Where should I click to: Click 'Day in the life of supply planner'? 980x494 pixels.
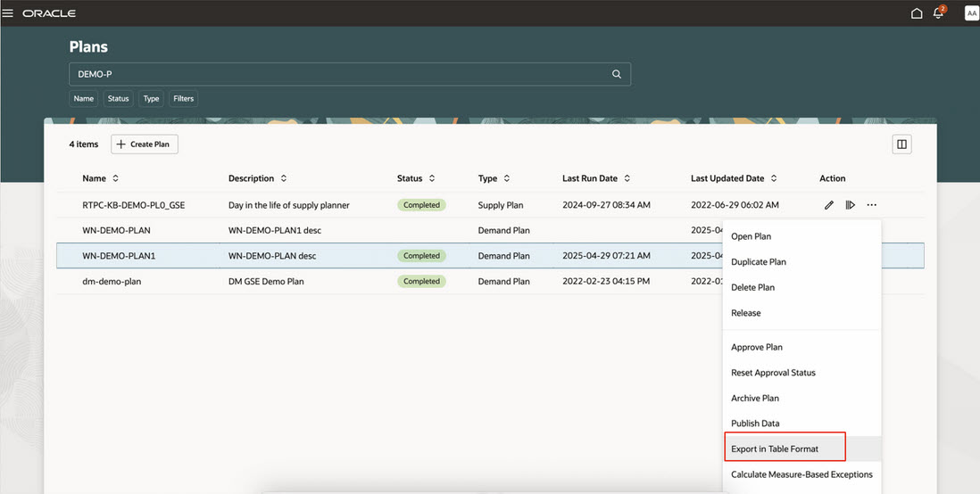click(289, 205)
